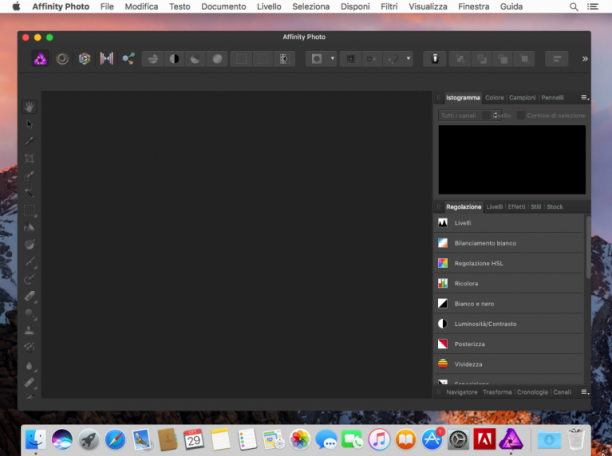
Task: Click the Regolazione panel scrollbar
Action: pos(587,247)
